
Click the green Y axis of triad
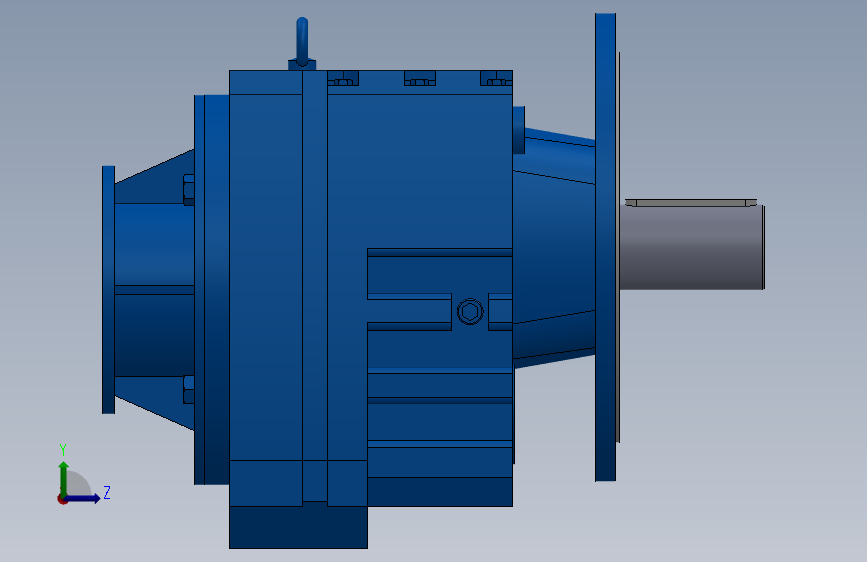point(64,479)
